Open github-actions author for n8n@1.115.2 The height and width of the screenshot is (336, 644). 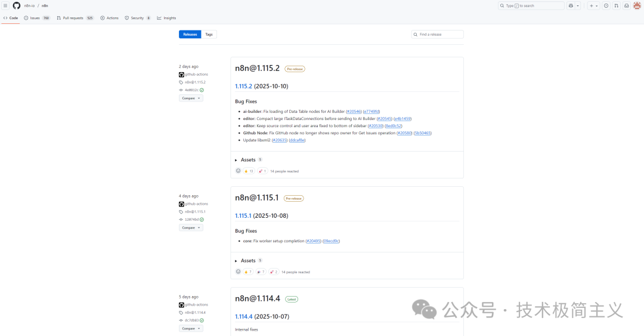pos(196,75)
